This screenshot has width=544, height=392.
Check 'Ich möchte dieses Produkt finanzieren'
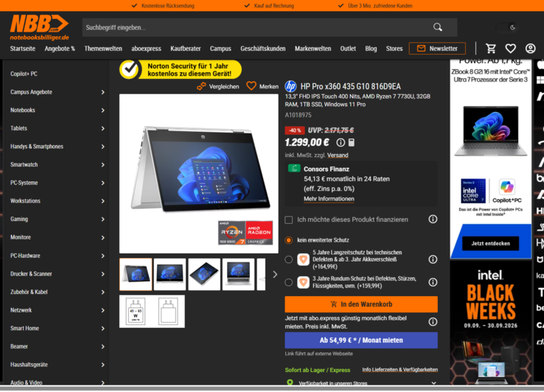pos(289,220)
